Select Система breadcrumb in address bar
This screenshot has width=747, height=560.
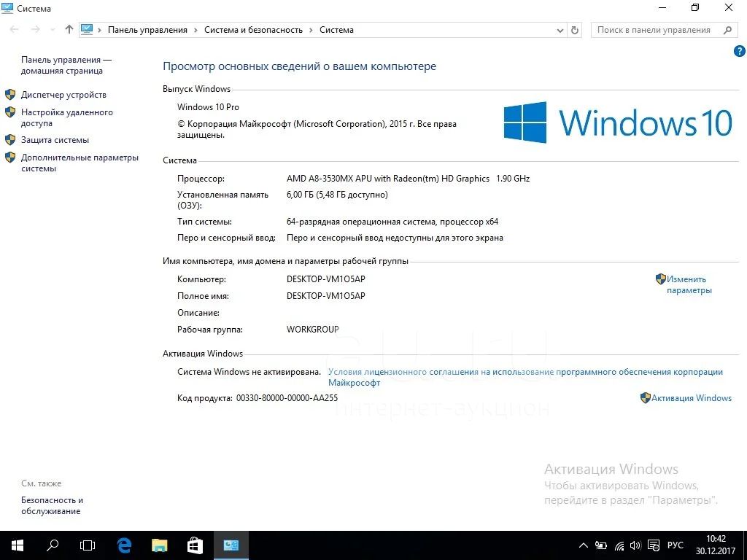click(336, 30)
